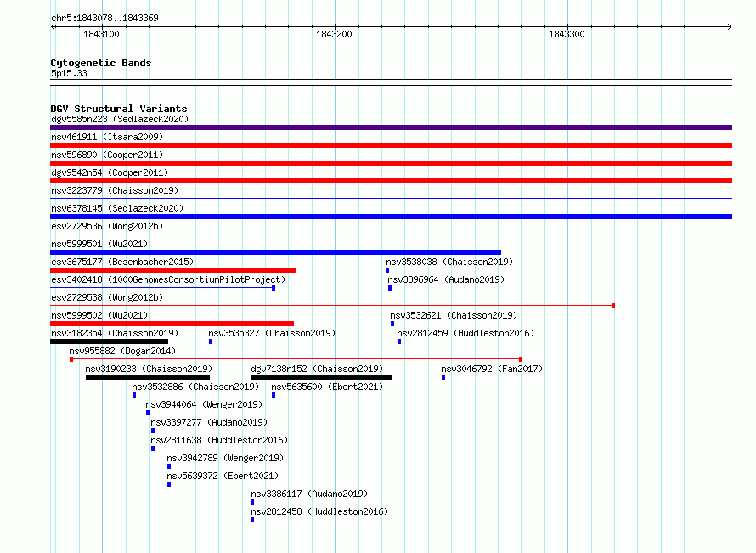Open variant label nsv955882 (Dogan2014)
This screenshot has height=553, width=756.
point(122,351)
